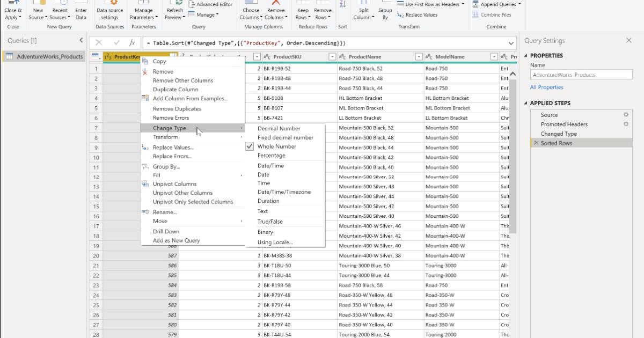
Task: Open gear settings for Promoted Headers step
Action: [625, 124]
